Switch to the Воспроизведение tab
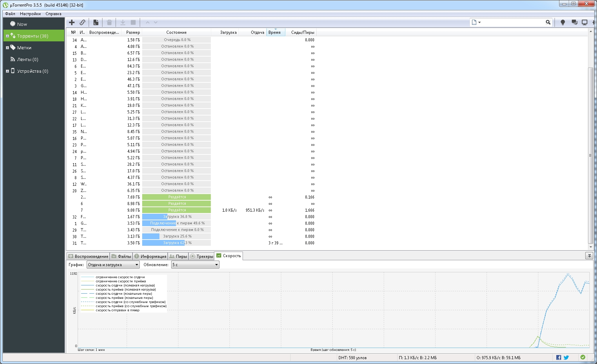Image resolution: width=597 pixels, height=364 pixels. 88,256
